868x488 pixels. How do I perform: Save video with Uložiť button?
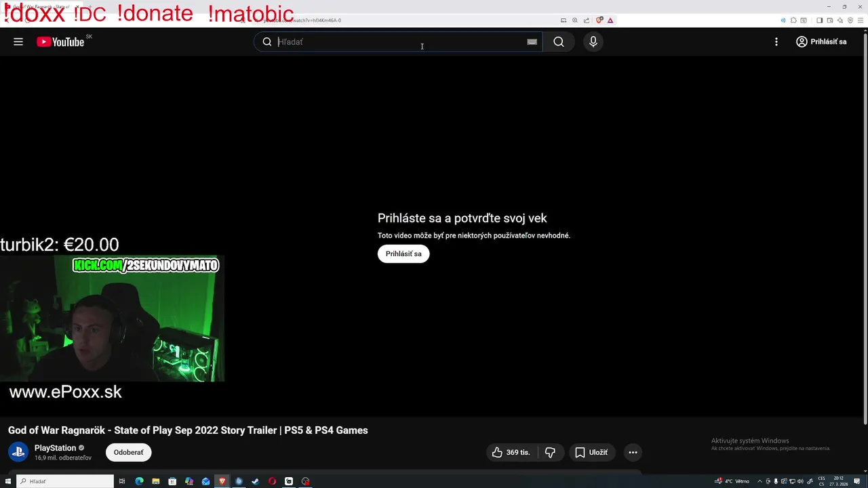click(591, 452)
